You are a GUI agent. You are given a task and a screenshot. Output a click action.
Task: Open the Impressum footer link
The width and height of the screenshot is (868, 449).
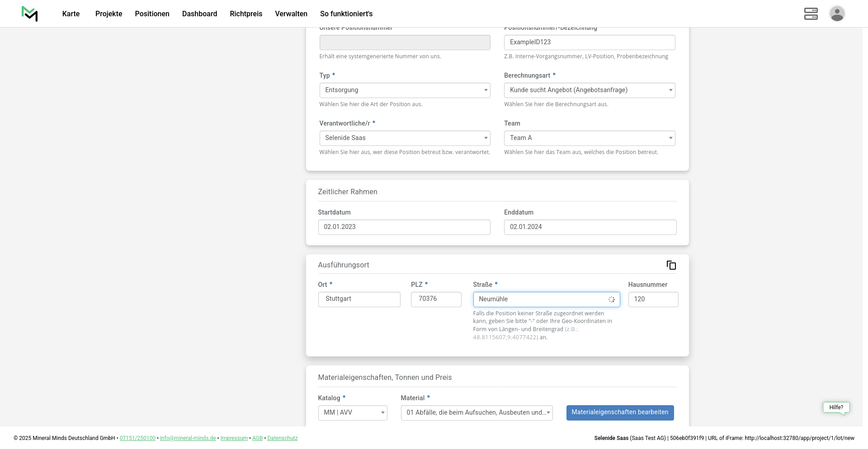click(234, 438)
